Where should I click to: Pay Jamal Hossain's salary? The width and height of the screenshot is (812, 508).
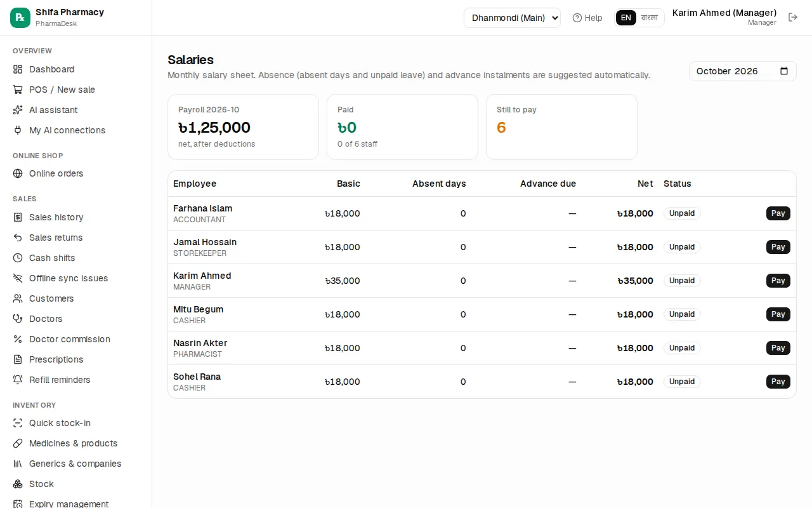click(x=778, y=247)
